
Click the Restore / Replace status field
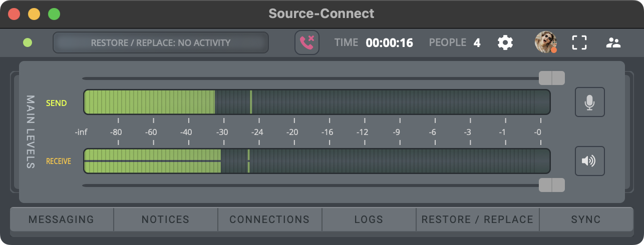(x=161, y=42)
